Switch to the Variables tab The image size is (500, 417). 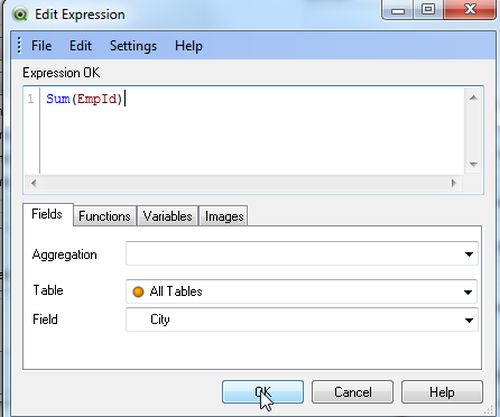click(167, 216)
